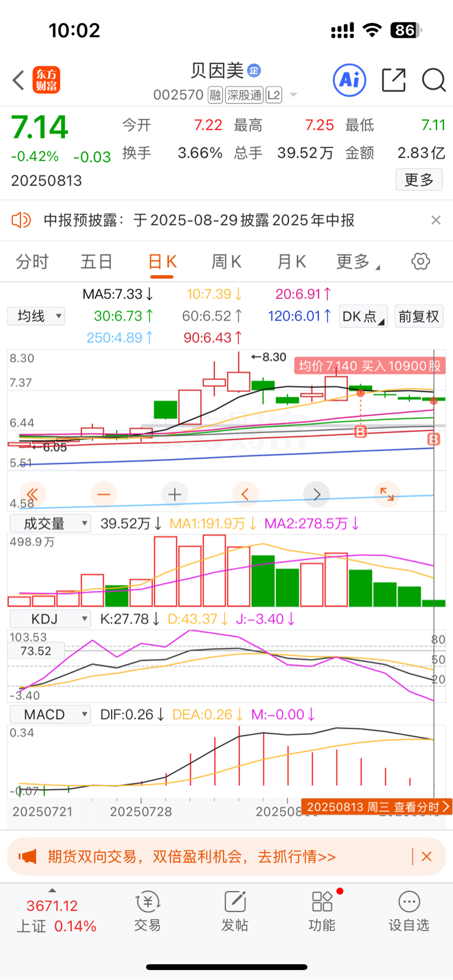The width and height of the screenshot is (453, 980).
Task: Toggle 前复权 adjustment button
Action: point(419,316)
